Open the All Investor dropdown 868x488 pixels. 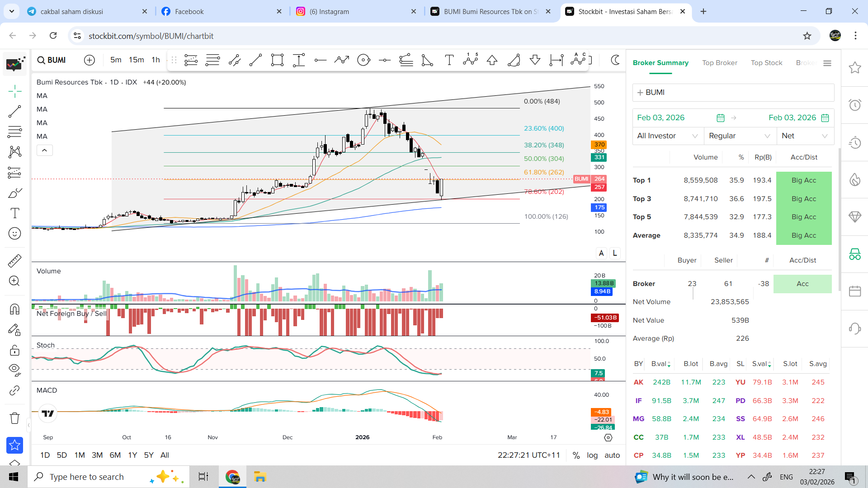point(667,136)
